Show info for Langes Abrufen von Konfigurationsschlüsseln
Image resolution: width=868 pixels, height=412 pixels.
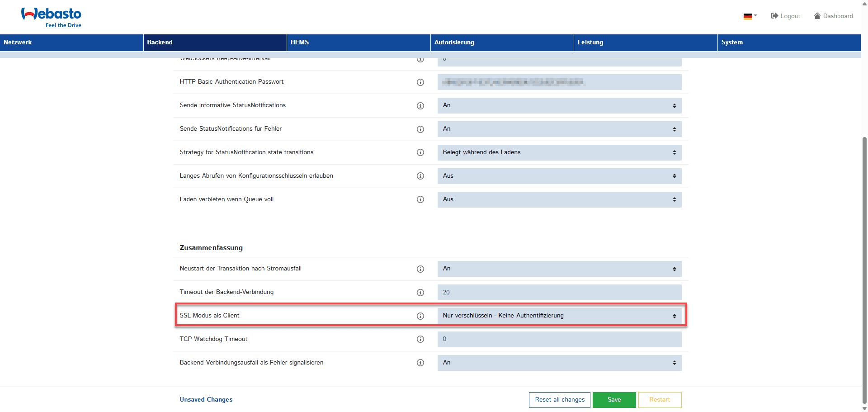point(420,176)
